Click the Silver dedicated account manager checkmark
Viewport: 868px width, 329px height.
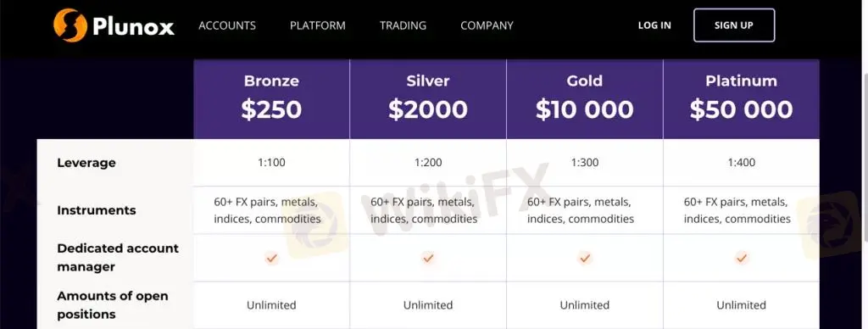428,258
